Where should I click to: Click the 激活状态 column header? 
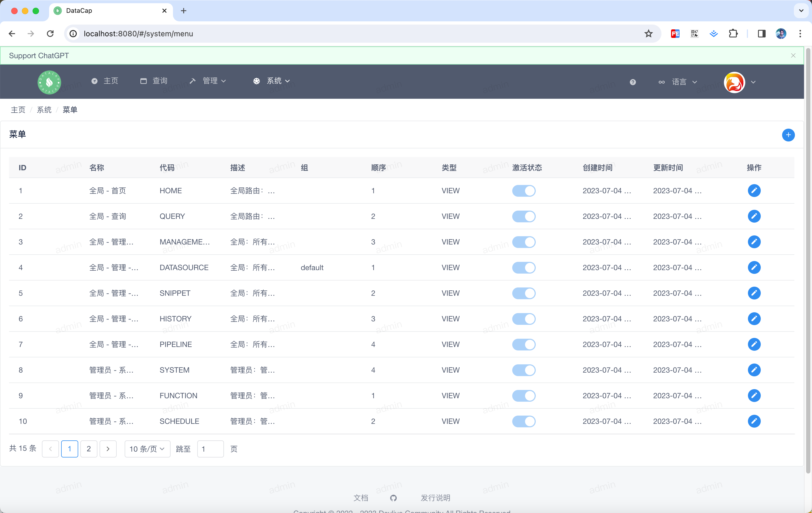527,168
